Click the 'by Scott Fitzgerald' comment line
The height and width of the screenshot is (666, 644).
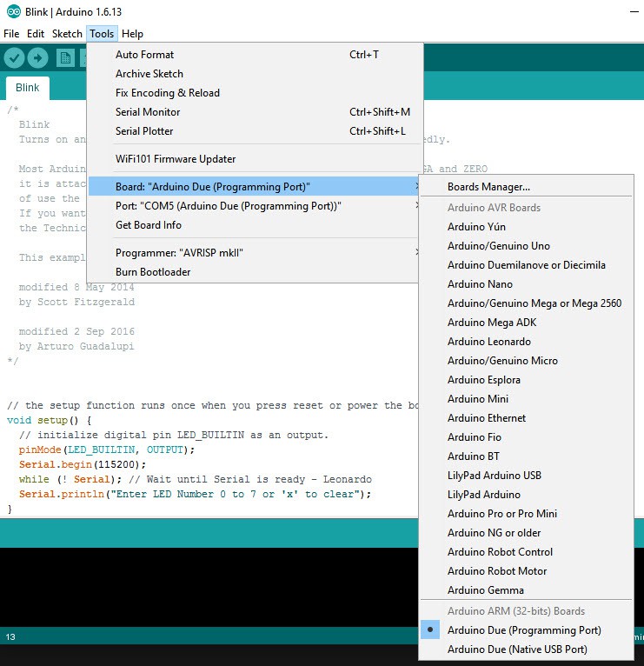[76, 302]
